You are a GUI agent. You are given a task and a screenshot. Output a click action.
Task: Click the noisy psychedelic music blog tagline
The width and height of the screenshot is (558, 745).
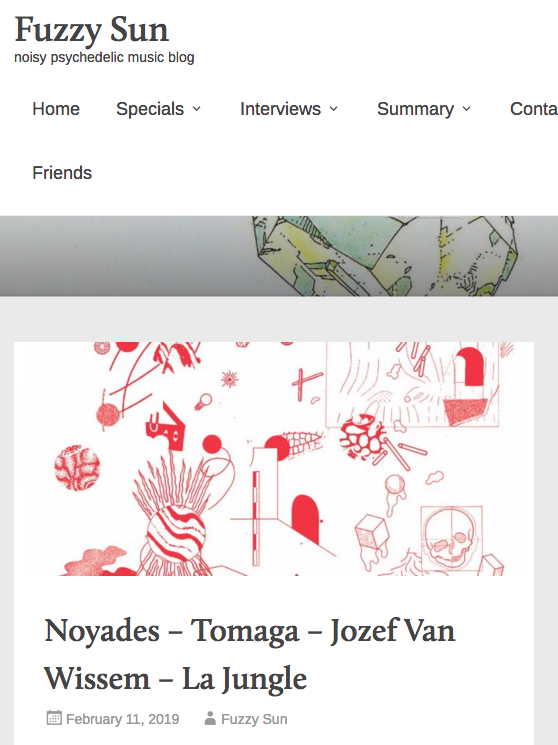104,57
